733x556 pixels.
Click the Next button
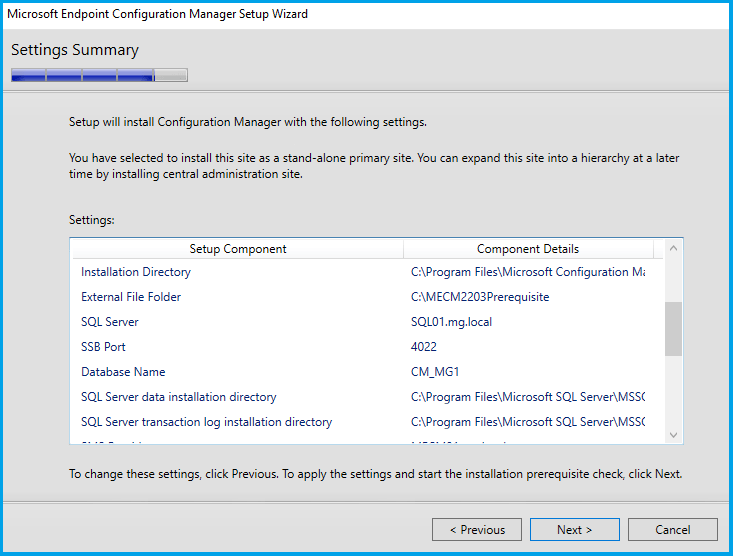point(574,530)
